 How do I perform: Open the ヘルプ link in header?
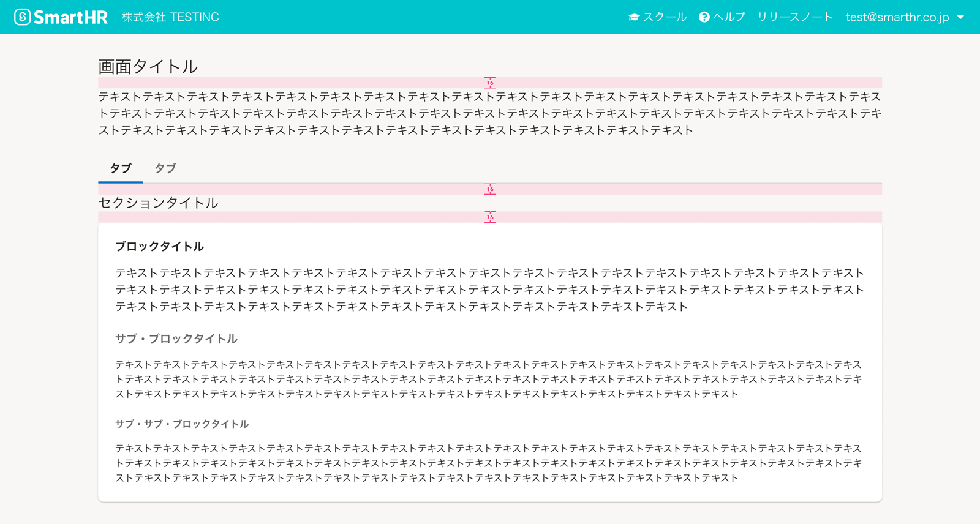729,17
